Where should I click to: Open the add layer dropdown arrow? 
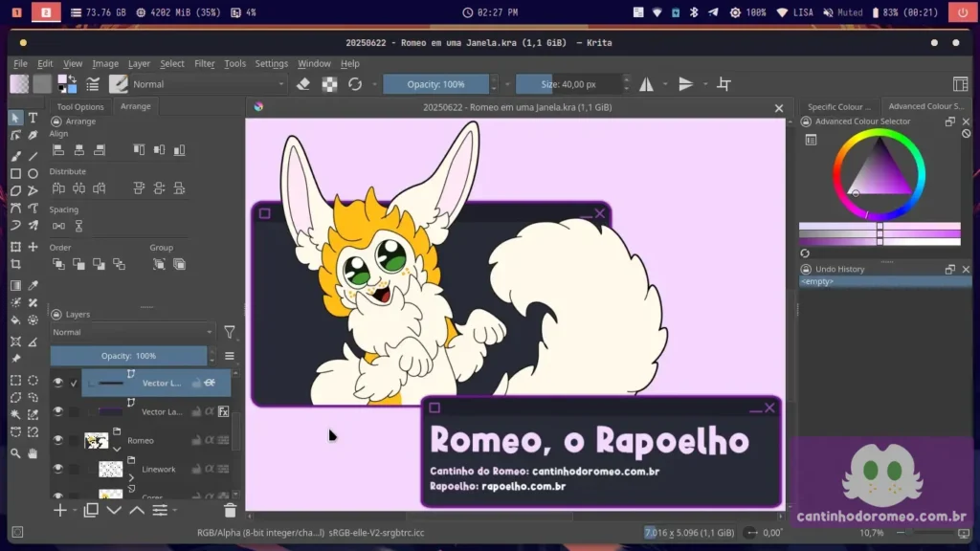75,511
